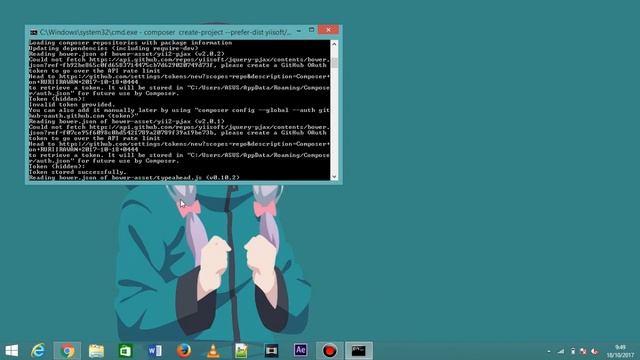This screenshot has width=640, height=360.
Task: Select the red record button taskbar app
Action: tap(330, 351)
